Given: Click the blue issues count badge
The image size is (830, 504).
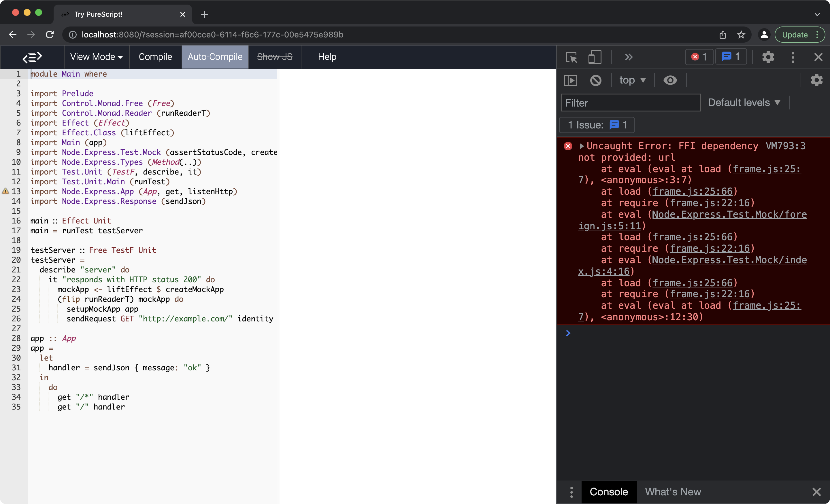Looking at the screenshot, I should click(x=731, y=56).
